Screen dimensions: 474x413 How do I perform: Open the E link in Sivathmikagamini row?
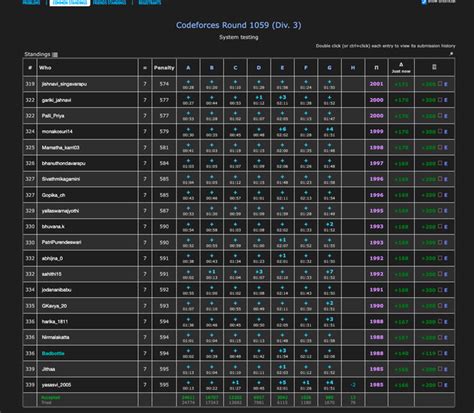[x=446, y=179]
